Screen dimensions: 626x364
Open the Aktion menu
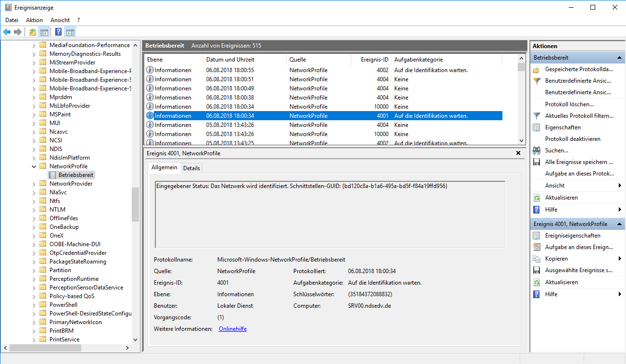click(34, 20)
